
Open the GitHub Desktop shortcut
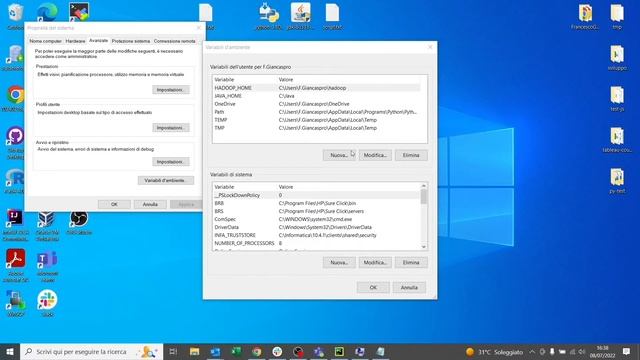point(15,142)
